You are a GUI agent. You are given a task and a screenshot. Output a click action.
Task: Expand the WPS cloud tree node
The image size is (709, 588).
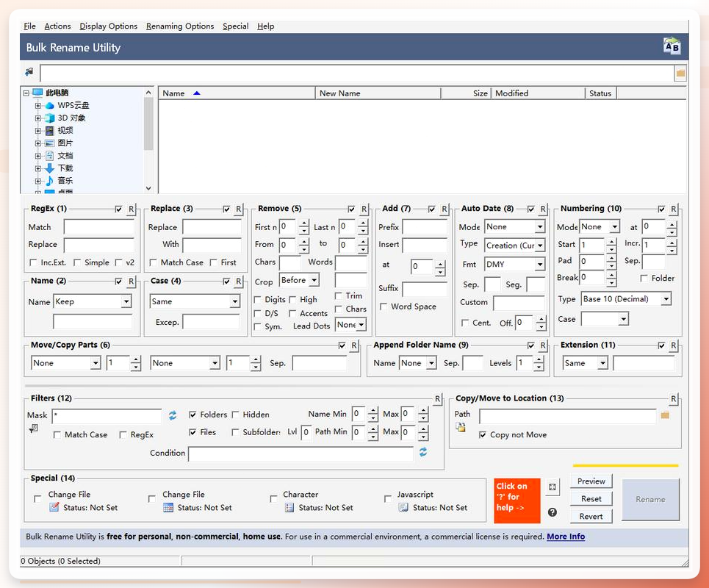[38, 105]
